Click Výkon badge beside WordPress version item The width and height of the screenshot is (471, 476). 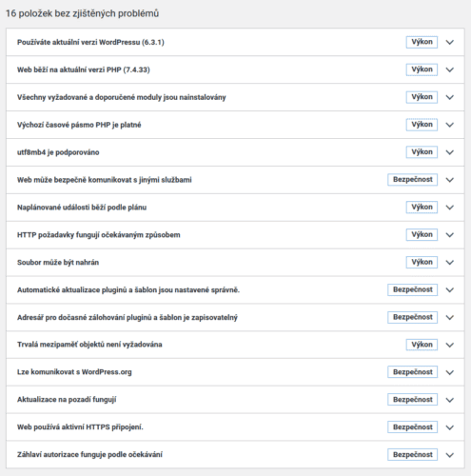pos(422,42)
